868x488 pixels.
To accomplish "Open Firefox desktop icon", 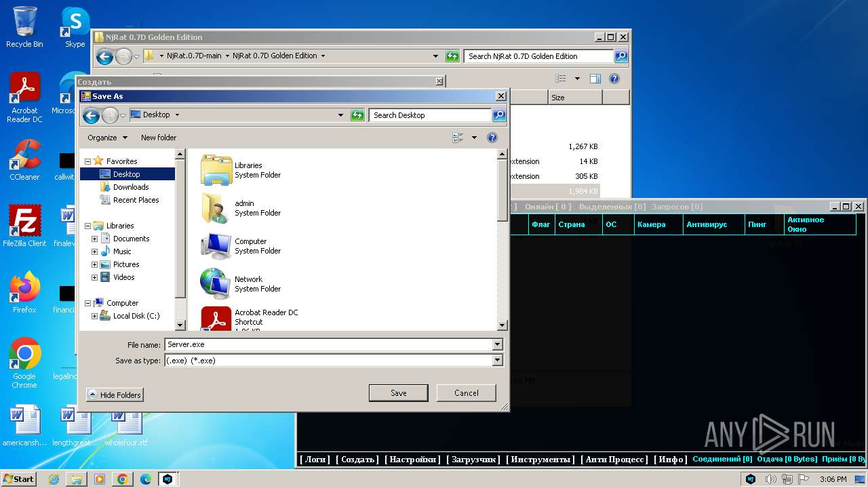I will pos(24,292).
